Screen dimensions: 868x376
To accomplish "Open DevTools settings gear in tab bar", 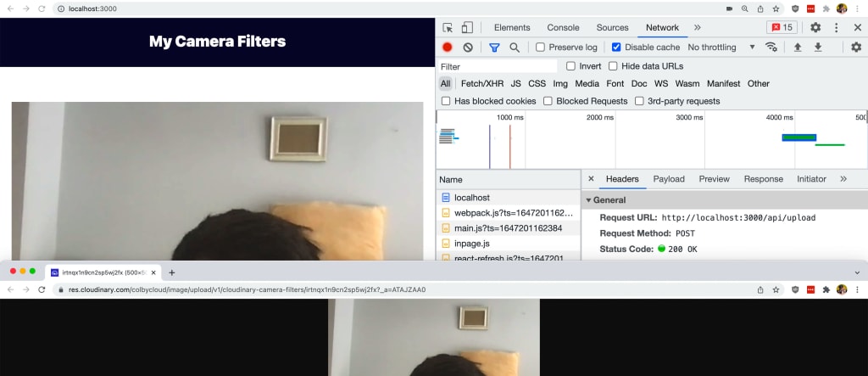I will coord(815,28).
